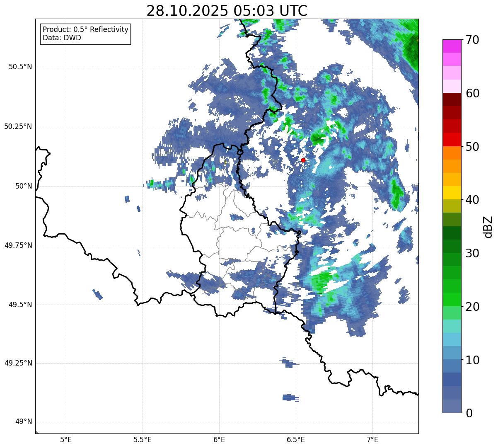Screen dimensions: 498x448
Task: Click the title "28.10.2025 05:03 UTC"
Action: click(x=227, y=11)
